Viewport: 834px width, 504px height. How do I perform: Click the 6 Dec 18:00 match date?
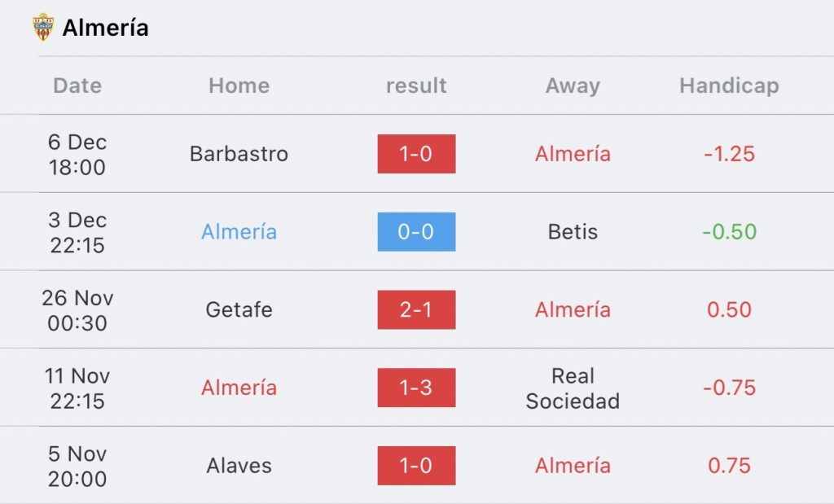(x=77, y=154)
